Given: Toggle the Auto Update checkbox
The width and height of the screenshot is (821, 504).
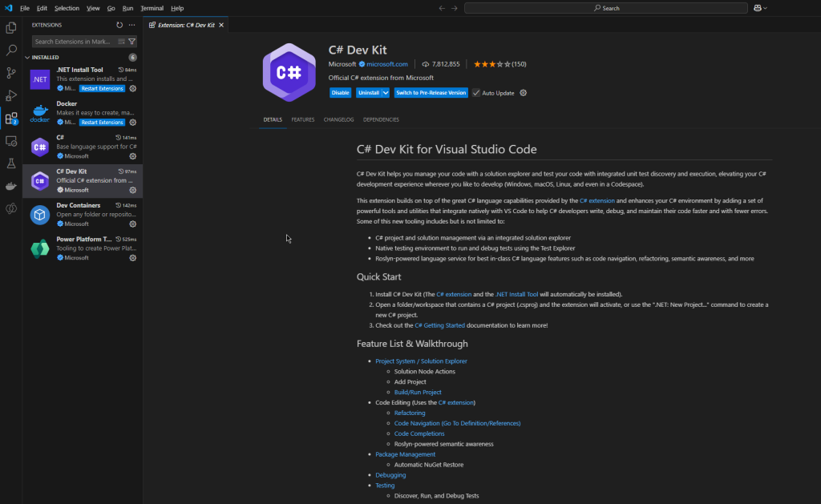Looking at the screenshot, I should click(x=476, y=93).
